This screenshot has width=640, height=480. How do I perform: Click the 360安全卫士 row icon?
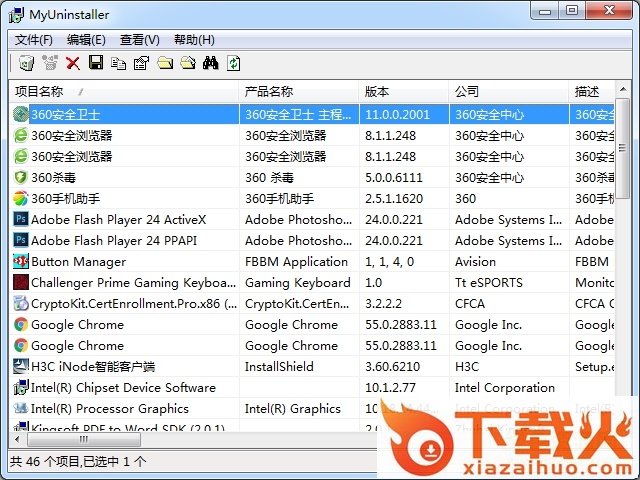click(20, 114)
